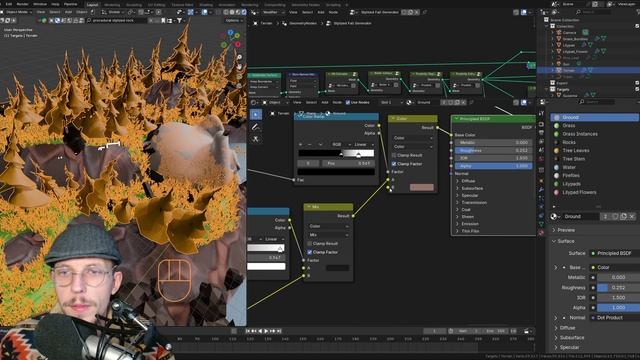This screenshot has height=360, width=640.
Task: Disable Clamp Factor on upper Color mix node
Action: click(394, 164)
